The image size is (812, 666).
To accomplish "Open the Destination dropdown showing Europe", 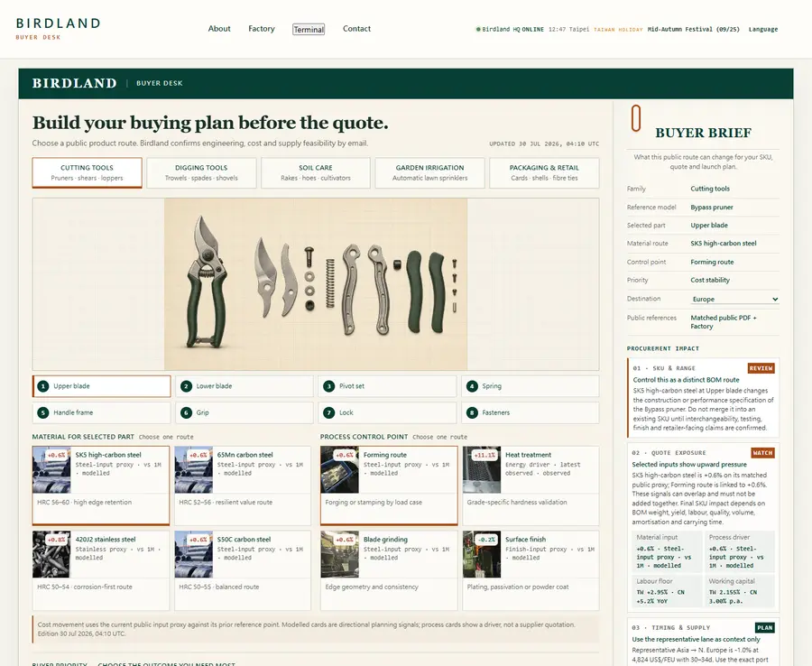I will point(734,299).
